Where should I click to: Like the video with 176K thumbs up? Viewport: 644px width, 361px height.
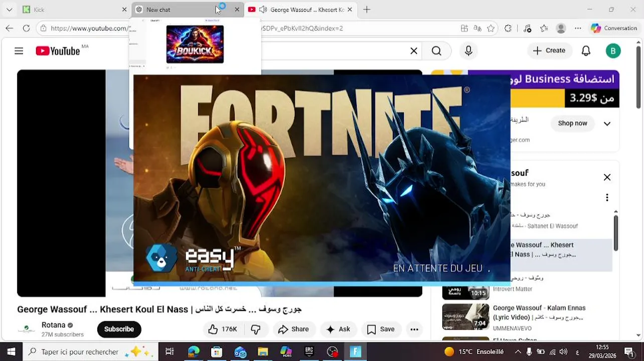coord(223,329)
